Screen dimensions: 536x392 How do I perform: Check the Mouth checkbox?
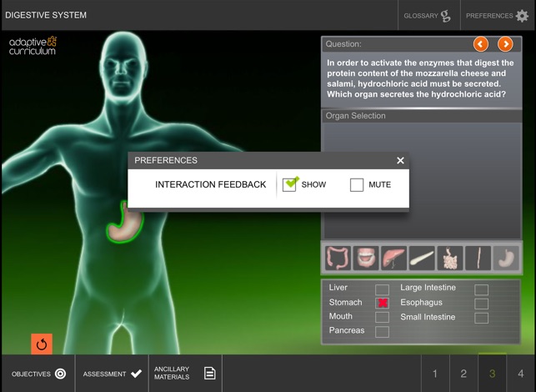(x=382, y=317)
